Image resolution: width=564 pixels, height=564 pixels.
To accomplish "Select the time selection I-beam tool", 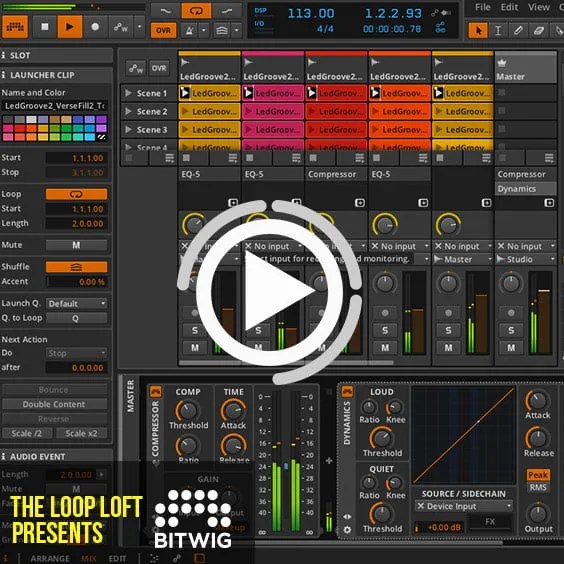I will [498, 31].
